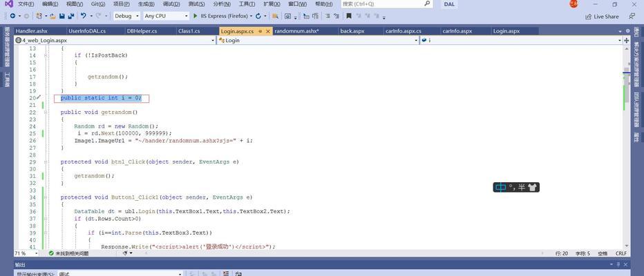
Task: Click the comment selection toolbar icon
Action: pos(328,16)
